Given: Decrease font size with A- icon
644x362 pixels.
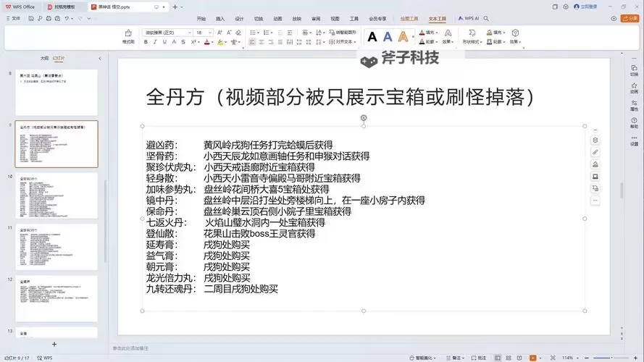Looking at the screenshot, I should (x=229, y=33).
